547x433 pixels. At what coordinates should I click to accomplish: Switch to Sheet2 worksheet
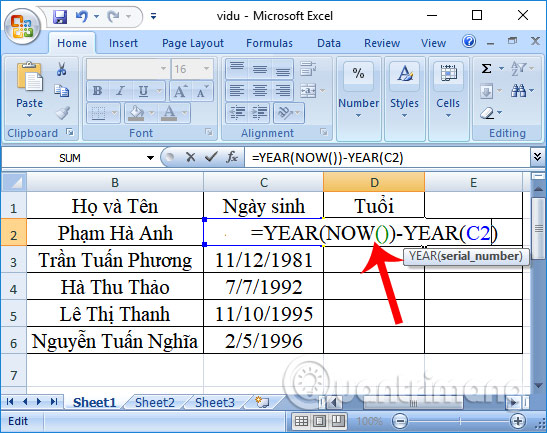[x=155, y=403]
